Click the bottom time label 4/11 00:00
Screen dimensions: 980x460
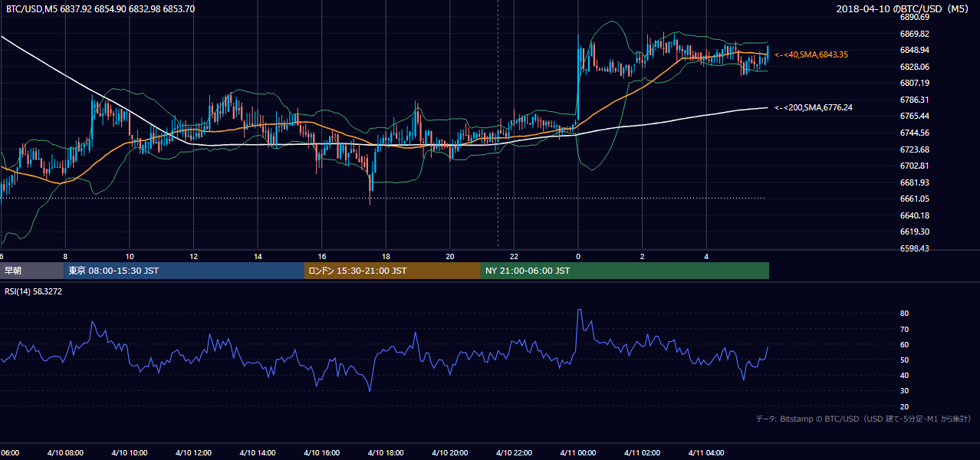[577, 453]
